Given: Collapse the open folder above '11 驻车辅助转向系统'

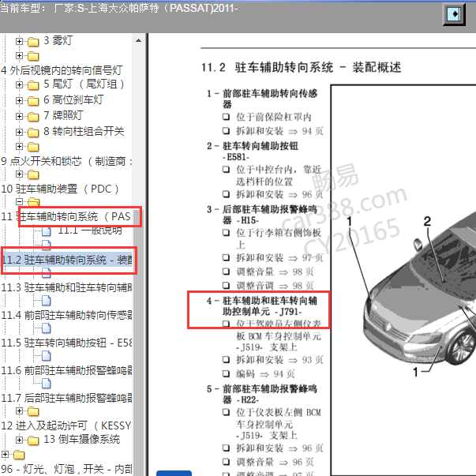Looking at the screenshot, I should 19,201.
